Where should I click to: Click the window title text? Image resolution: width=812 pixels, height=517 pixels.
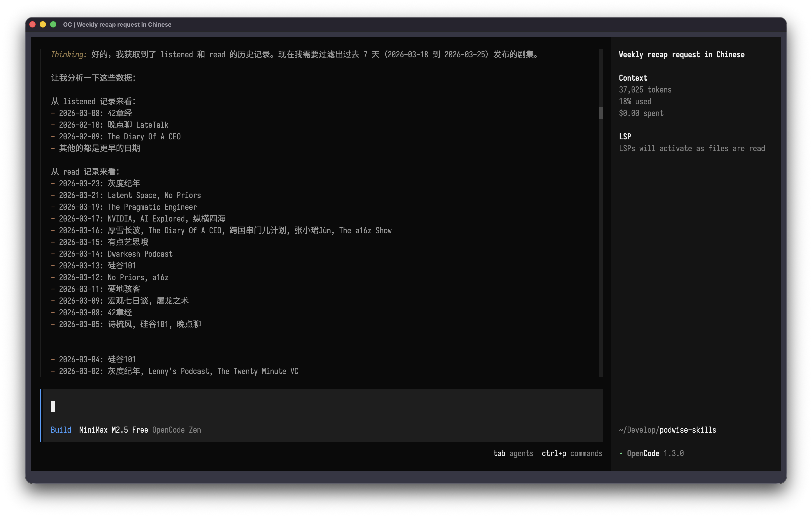117,24
